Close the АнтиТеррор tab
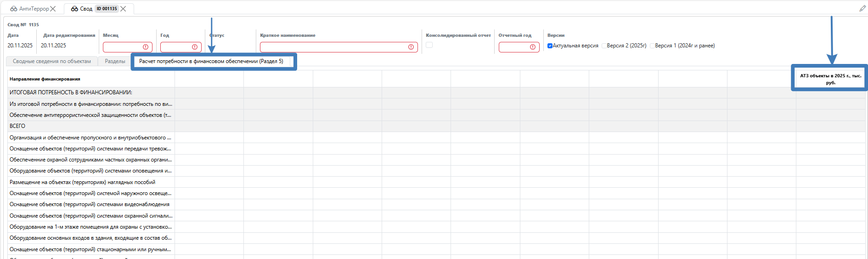The height and width of the screenshot is (259, 868). (x=53, y=9)
